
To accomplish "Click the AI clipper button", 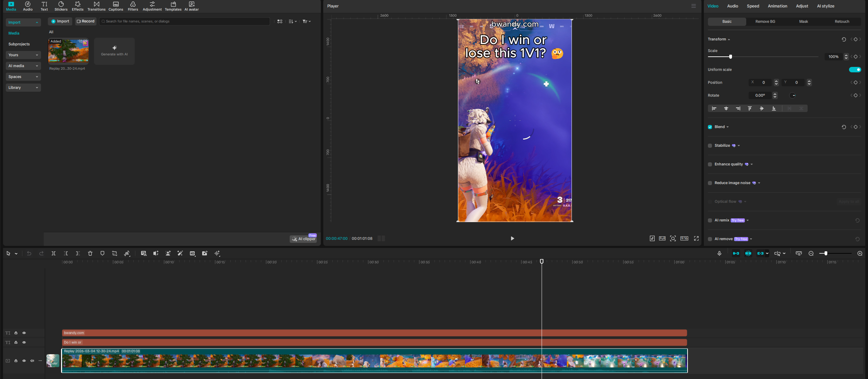I will 304,239.
